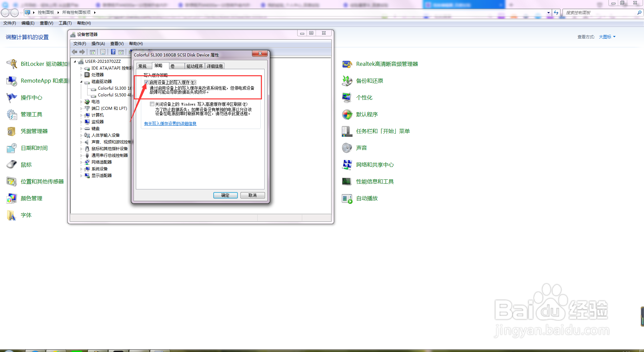Image resolution: width=644 pixels, height=352 pixels.
Task: Click the 搜索控制面板 search field
Action: click(600, 12)
